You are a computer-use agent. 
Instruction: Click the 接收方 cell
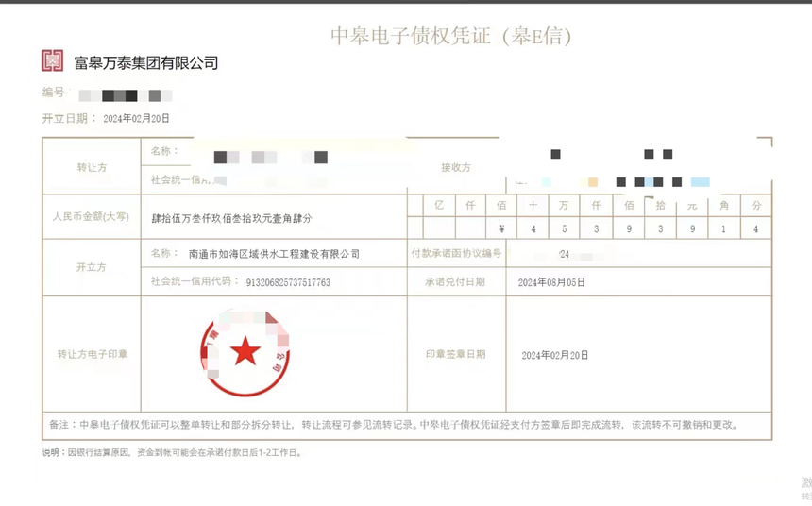456,167
